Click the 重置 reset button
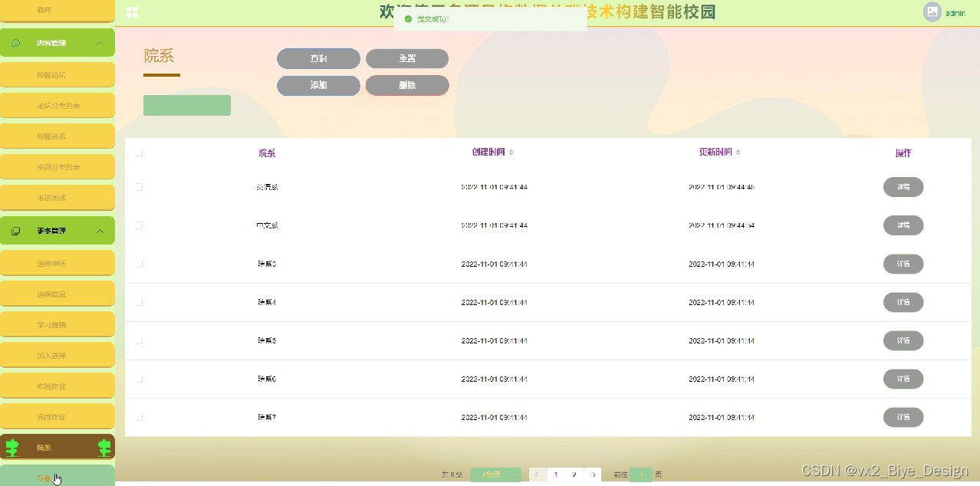 tap(407, 59)
